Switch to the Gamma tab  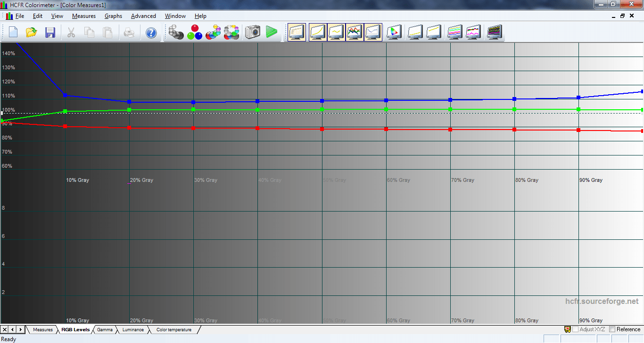click(x=105, y=330)
